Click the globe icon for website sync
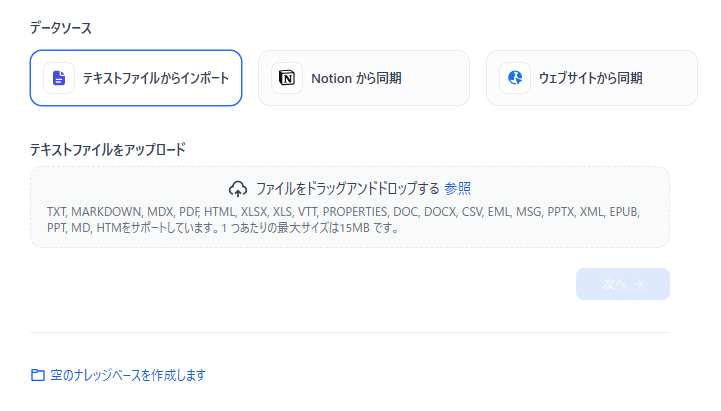Viewport: 721px width, 411px height. tap(515, 78)
